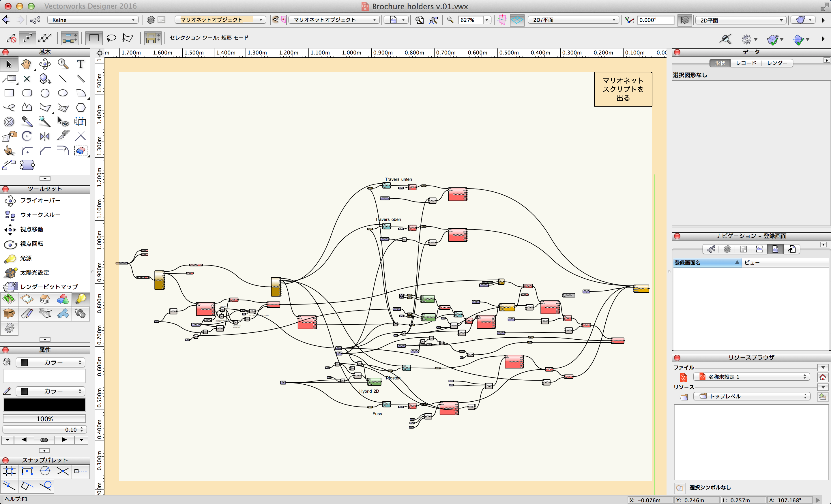The image size is (831, 504).
Task: Select the Fillet tool
Action: pos(27,151)
